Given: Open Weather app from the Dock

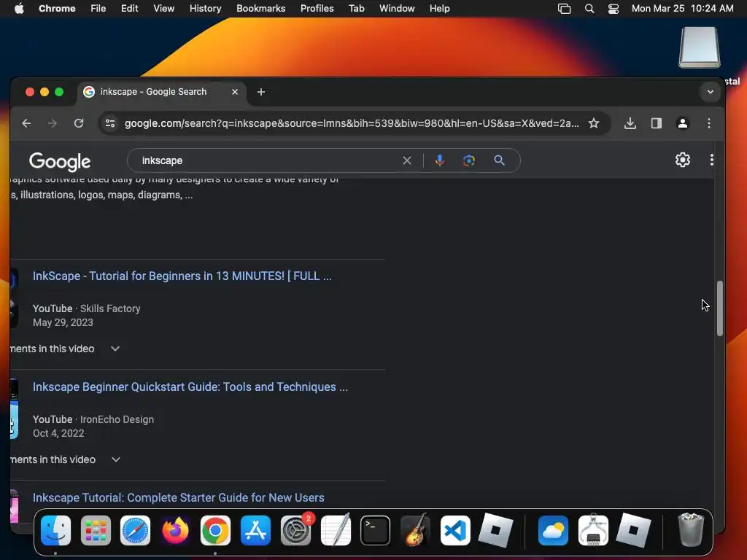Looking at the screenshot, I should point(553,531).
